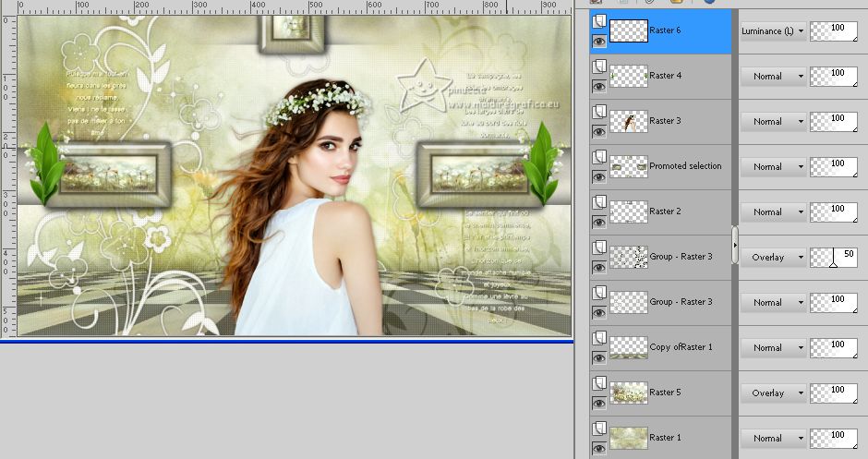Click the Raster 3 layer thumbnail
This screenshot has width=868, height=459.
coord(628,121)
